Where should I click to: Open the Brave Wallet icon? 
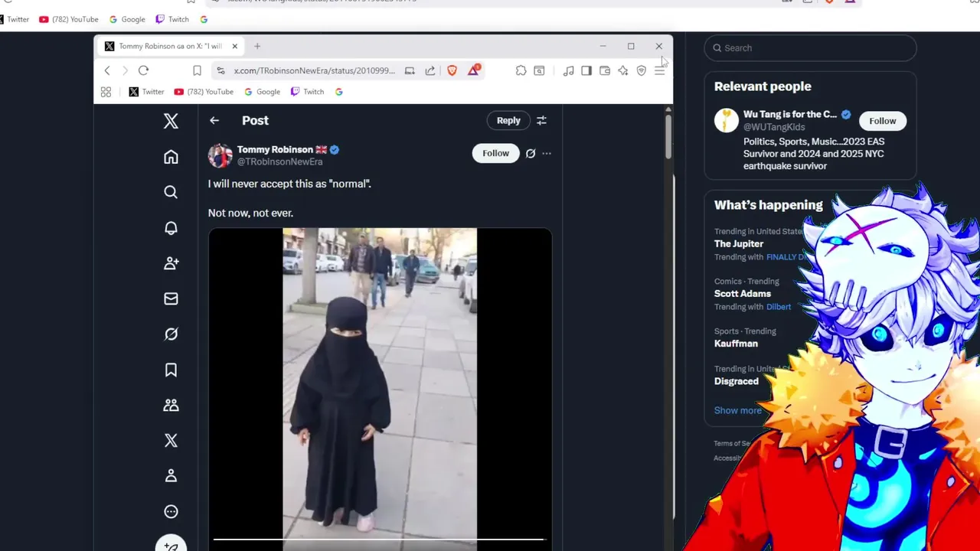[605, 70]
